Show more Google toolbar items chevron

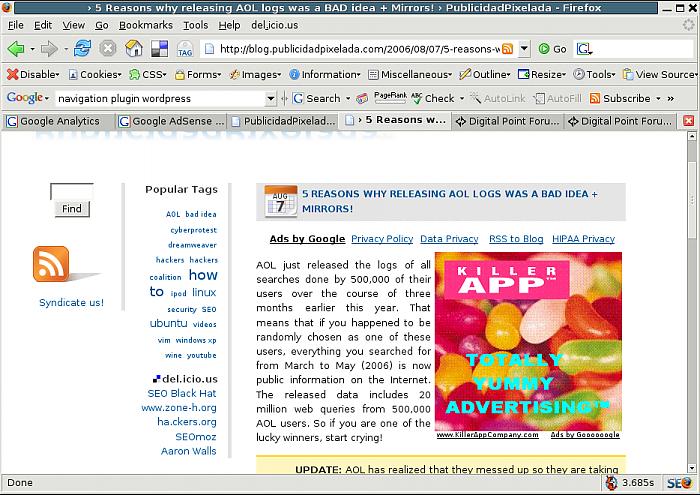tap(671, 99)
